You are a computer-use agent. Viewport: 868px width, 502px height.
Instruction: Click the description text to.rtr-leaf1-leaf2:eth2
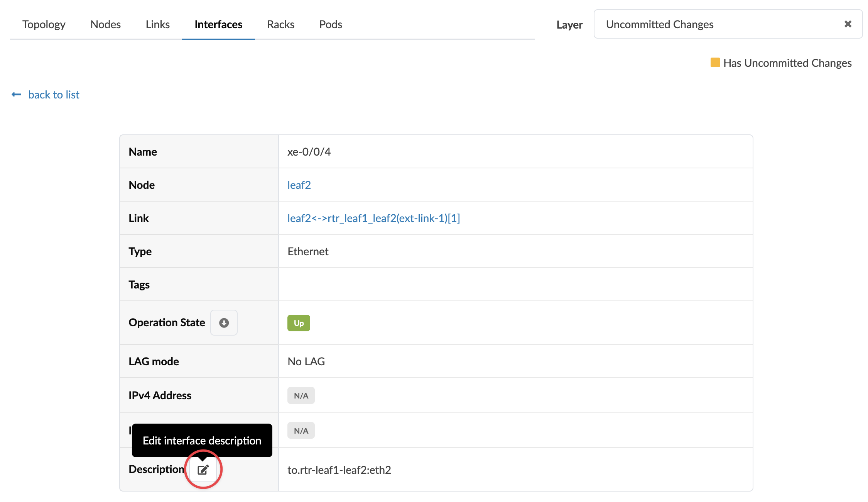click(x=339, y=470)
